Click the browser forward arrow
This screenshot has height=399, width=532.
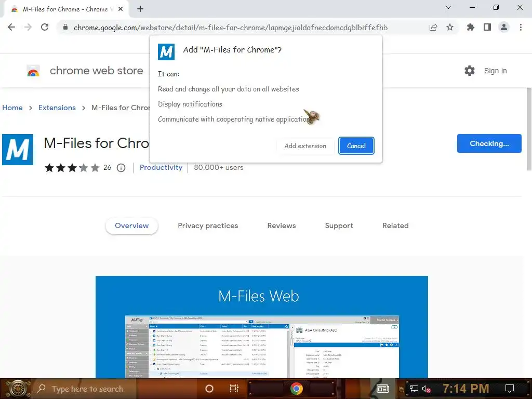28,27
